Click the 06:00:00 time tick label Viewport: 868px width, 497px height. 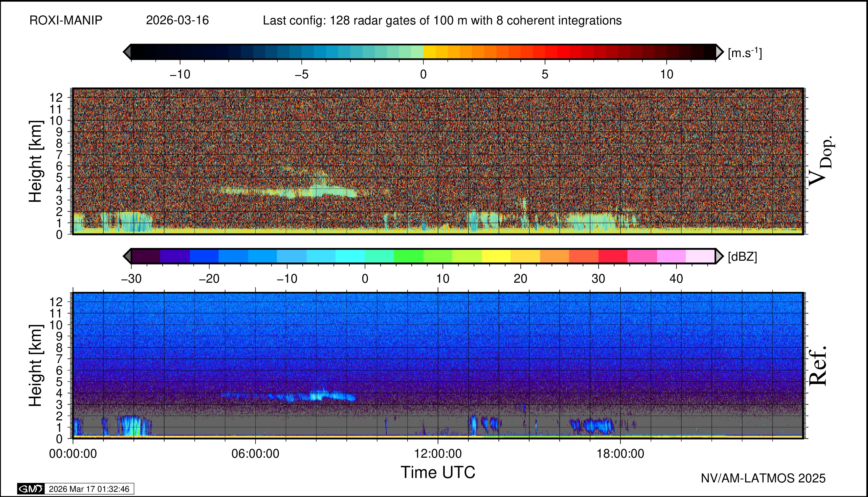pyautogui.click(x=255, y=454)
